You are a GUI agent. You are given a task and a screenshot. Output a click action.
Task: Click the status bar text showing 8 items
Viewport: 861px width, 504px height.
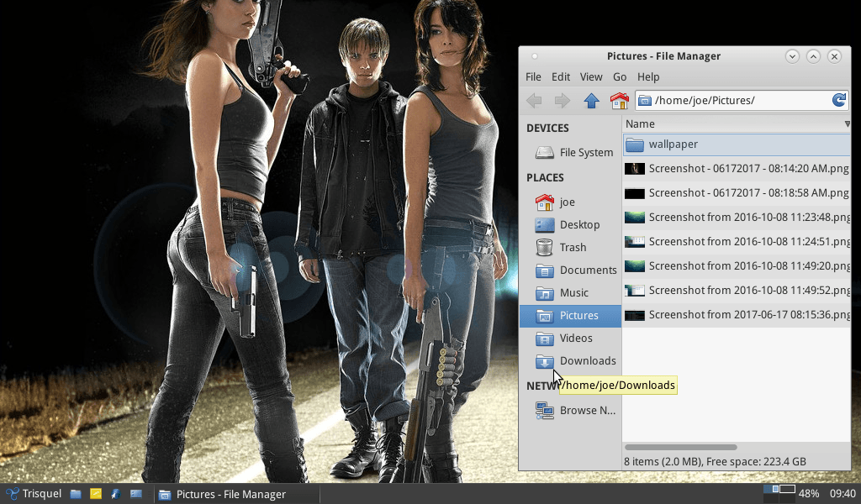pos(715,462)
